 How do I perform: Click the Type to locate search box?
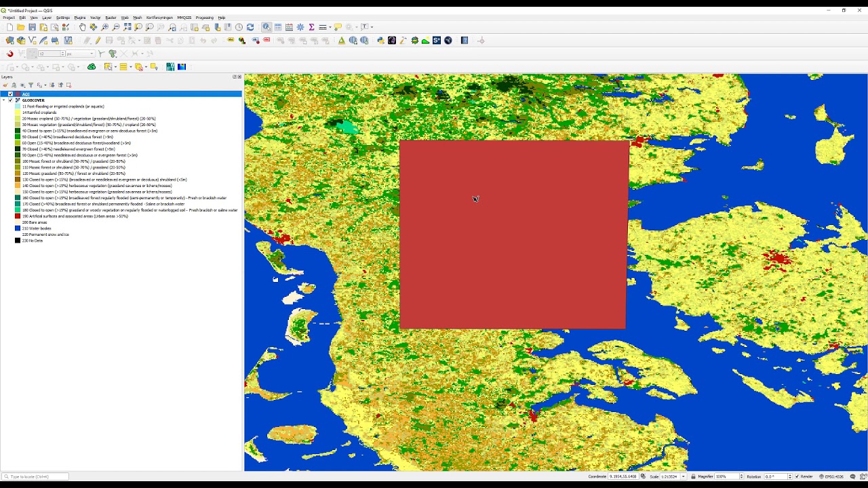point(35,476)
